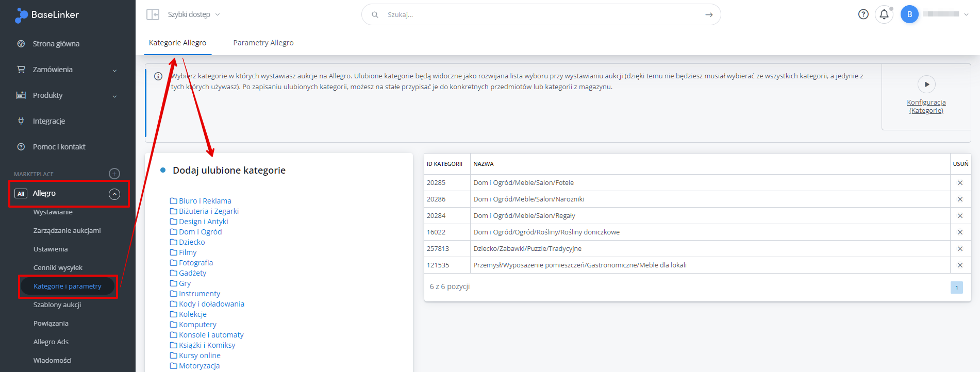Click the Pomoc i kontakt icon
Image resolution: width=980 pixels, height=372 pixels.
(21, 147)
